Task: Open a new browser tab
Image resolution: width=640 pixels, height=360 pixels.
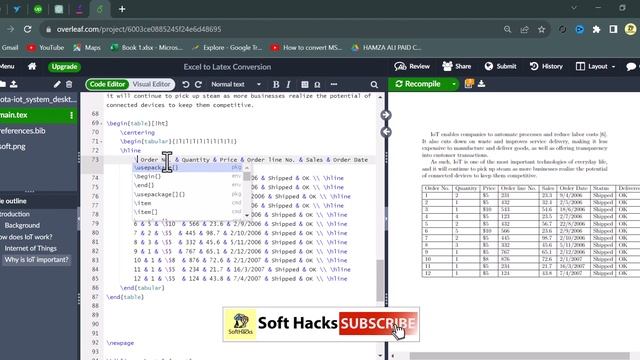Action: coord(122,9)
